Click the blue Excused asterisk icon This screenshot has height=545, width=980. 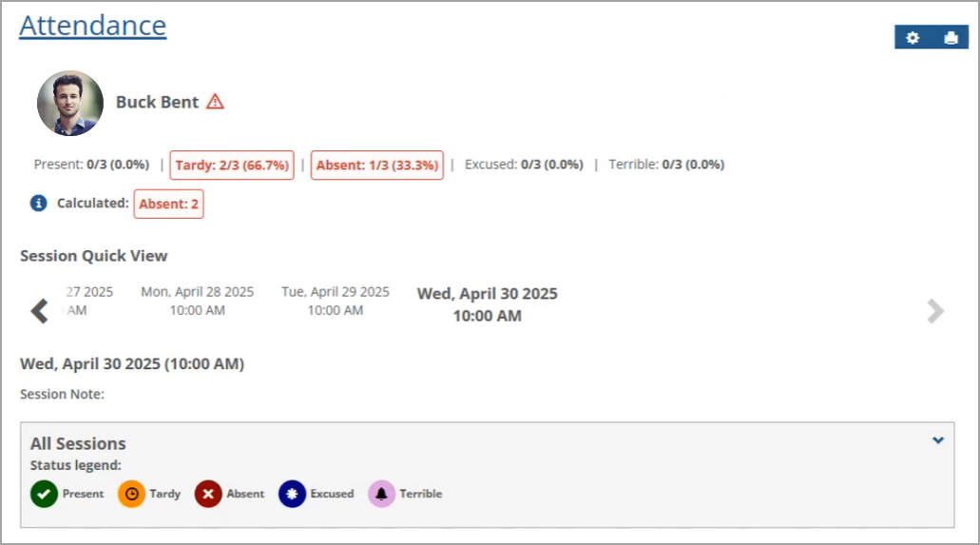click(x=292, y=494)
